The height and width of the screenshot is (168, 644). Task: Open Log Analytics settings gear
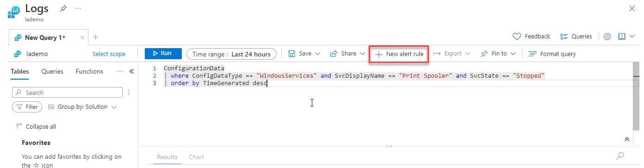[608, 36]
